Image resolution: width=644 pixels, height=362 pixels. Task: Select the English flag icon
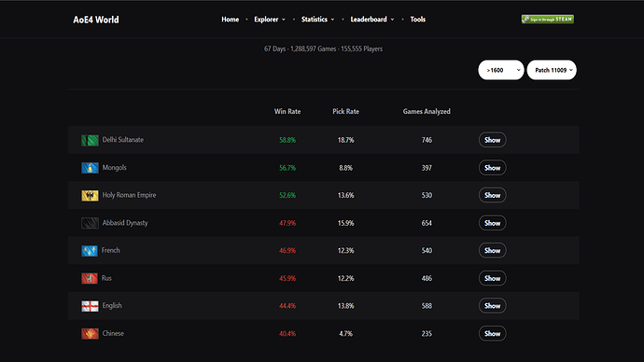90,306
